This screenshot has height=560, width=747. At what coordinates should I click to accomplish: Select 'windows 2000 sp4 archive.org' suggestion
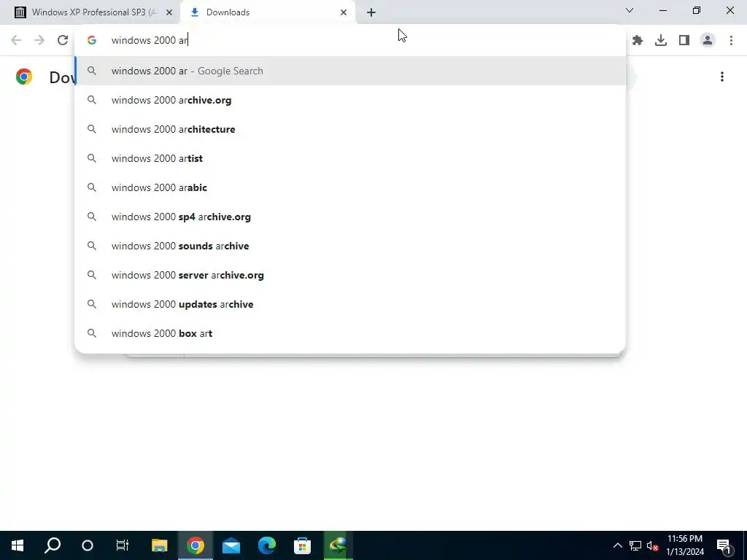point(350,217)
